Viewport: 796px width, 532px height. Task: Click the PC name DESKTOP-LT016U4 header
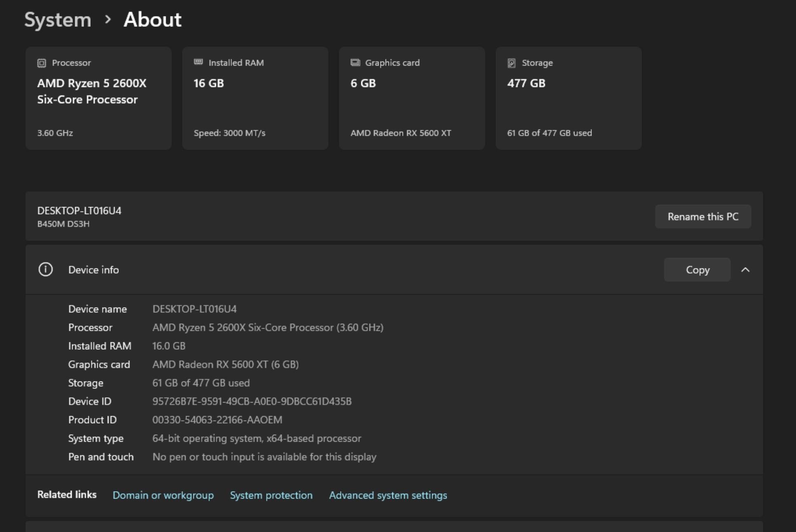(x=79, y=211)
